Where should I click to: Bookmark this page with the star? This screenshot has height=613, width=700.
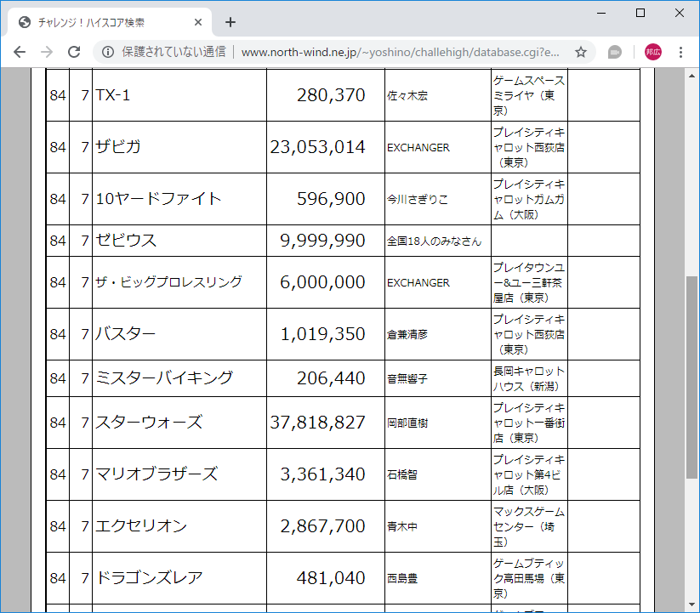tap(581, 52)
